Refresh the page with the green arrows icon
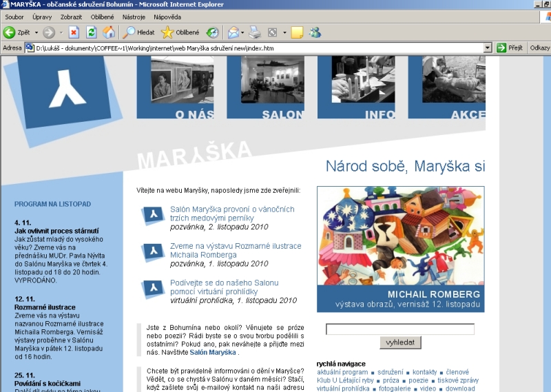Viewport: 551px width, 392px height. (x=92, y=32)
